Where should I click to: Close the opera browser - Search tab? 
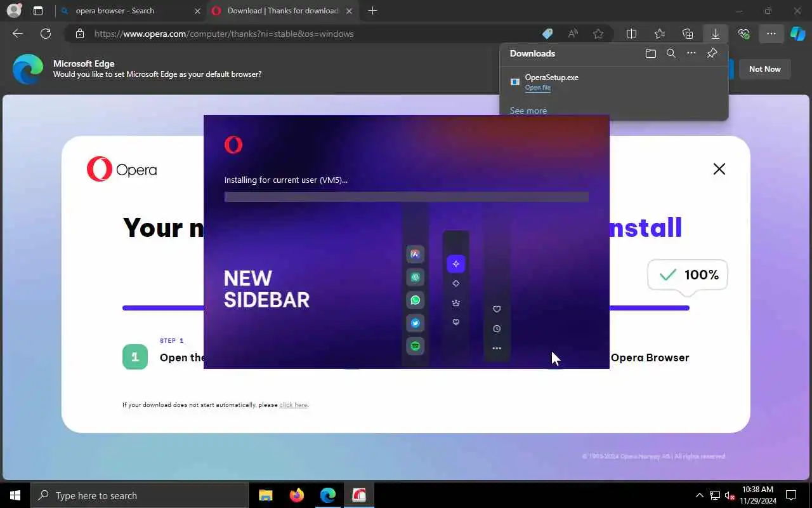click(197, 11)
